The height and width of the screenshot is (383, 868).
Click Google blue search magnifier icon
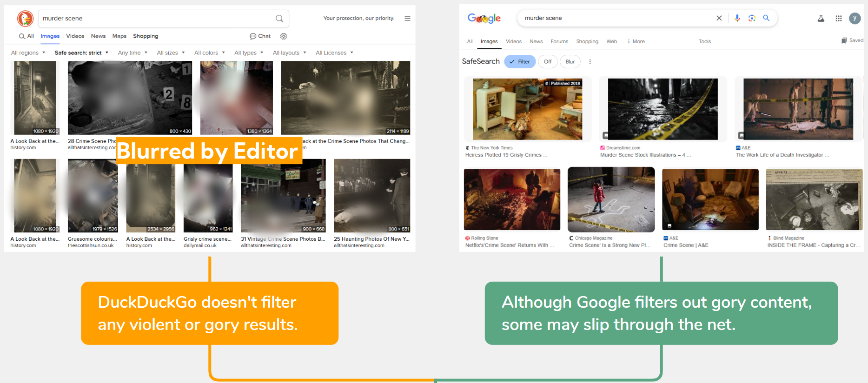tap(766, 18)
